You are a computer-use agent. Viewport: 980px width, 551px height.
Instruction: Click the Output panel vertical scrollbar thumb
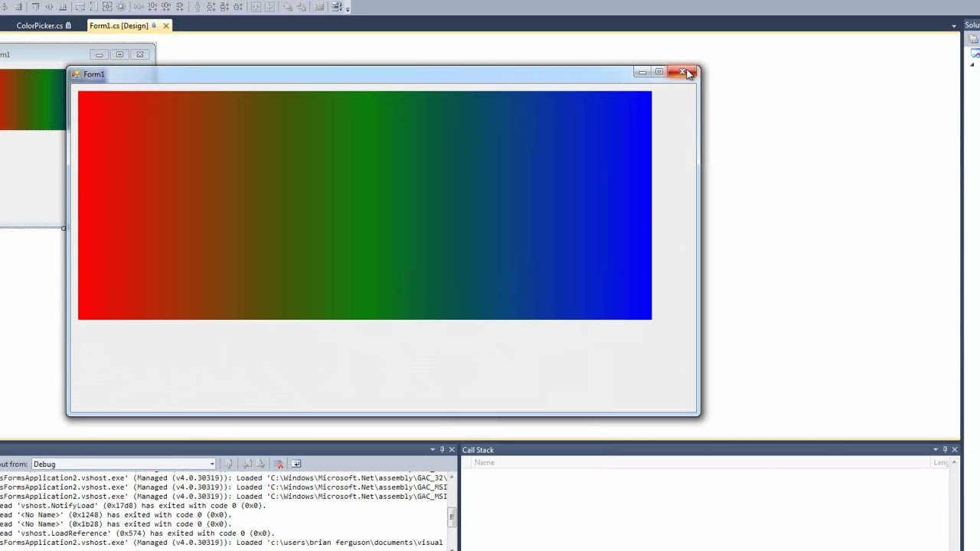(452, 517)
